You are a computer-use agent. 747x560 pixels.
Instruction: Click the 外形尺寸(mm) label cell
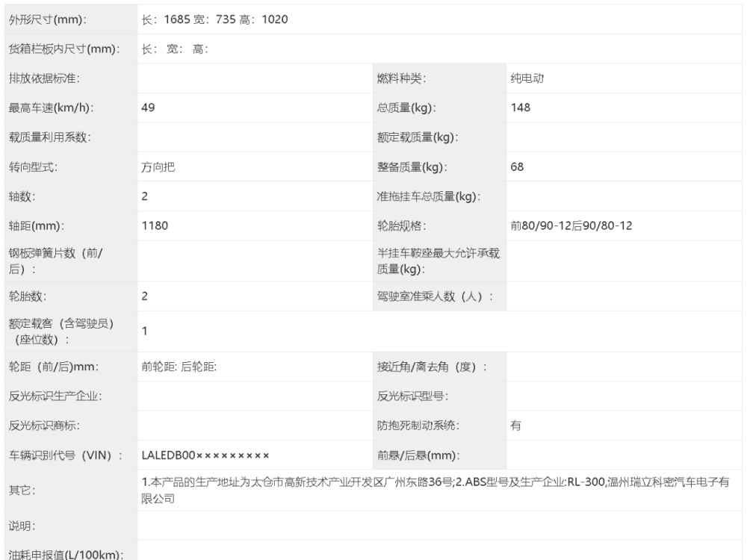(x=48, y=19)
